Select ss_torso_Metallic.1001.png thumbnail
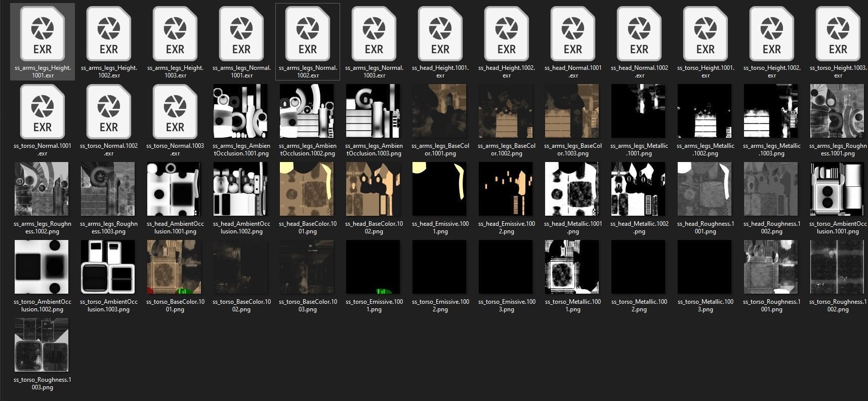This screenshot has height=401, width=868. tap(572, 267)
